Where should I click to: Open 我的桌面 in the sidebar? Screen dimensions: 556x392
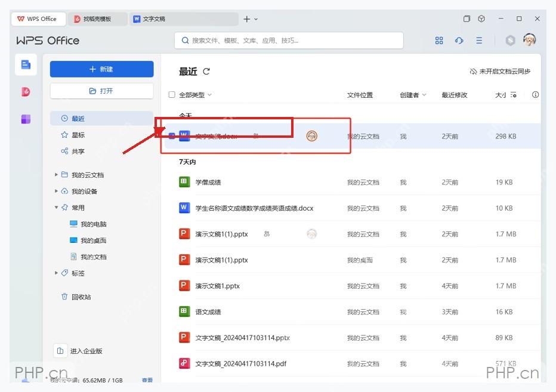pos(94,240)
